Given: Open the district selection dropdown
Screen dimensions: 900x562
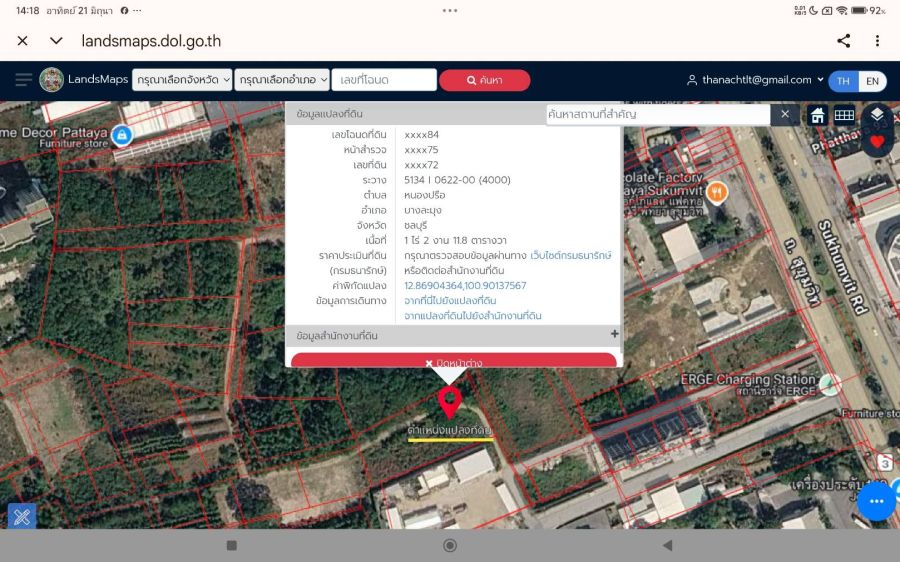Looking at the screenshot, I should pos(282,80).
